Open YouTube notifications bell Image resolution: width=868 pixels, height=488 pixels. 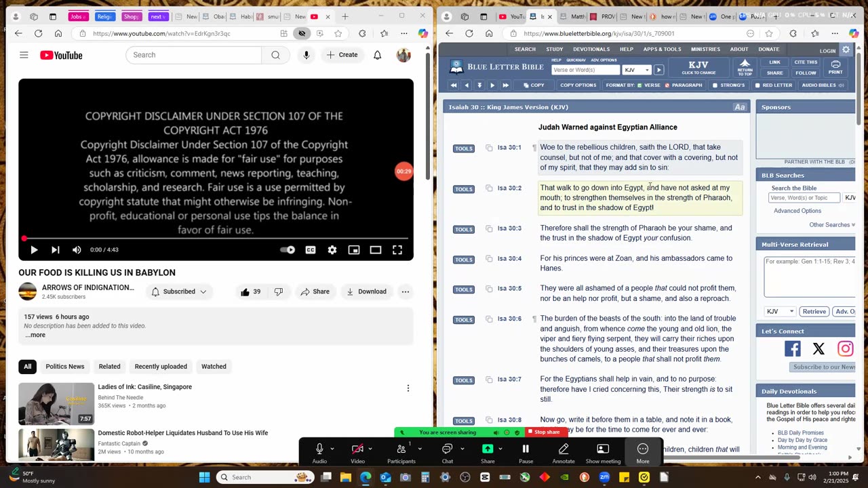[377, 55]
